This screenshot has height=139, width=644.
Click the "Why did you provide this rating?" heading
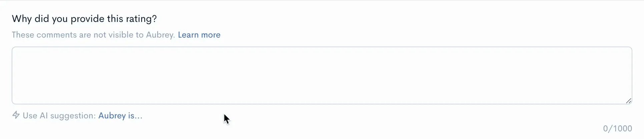pyautogui.click(x=84, y=19)
